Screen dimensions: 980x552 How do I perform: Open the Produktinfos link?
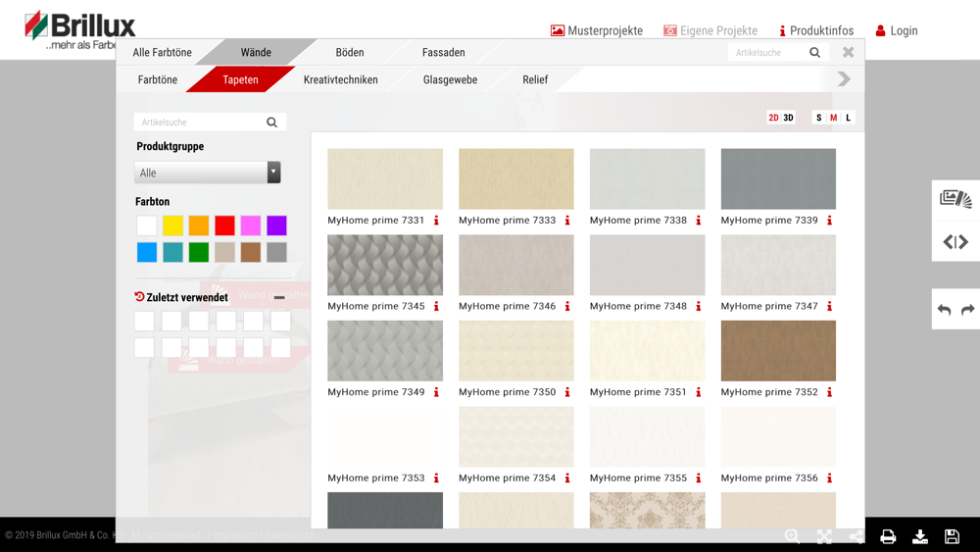[x=816, y=30]
